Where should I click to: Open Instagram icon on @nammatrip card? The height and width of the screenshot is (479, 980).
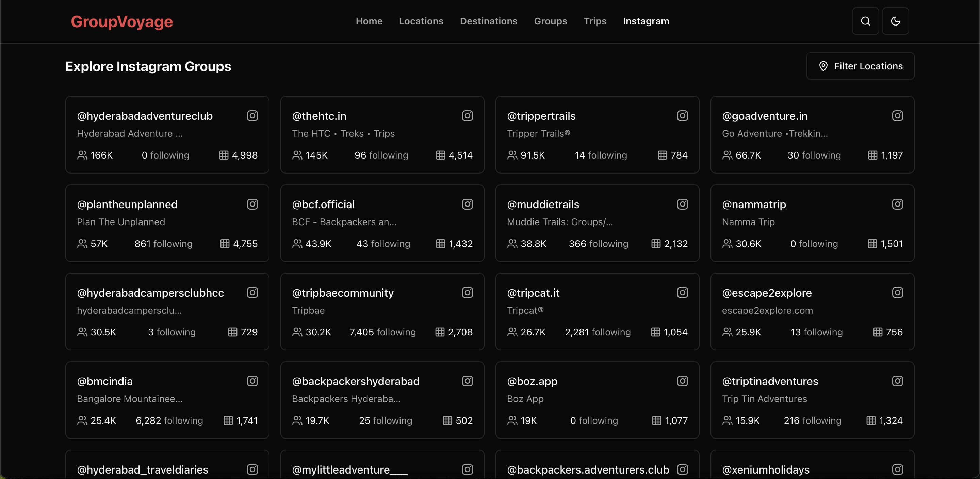pyautogui.click(x=897, y=204)
